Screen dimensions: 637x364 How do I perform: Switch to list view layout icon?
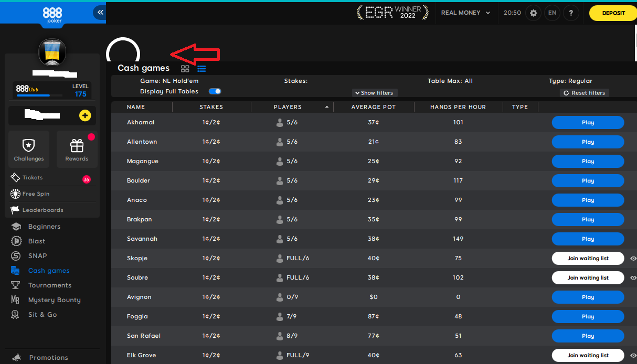click(201, 68)
